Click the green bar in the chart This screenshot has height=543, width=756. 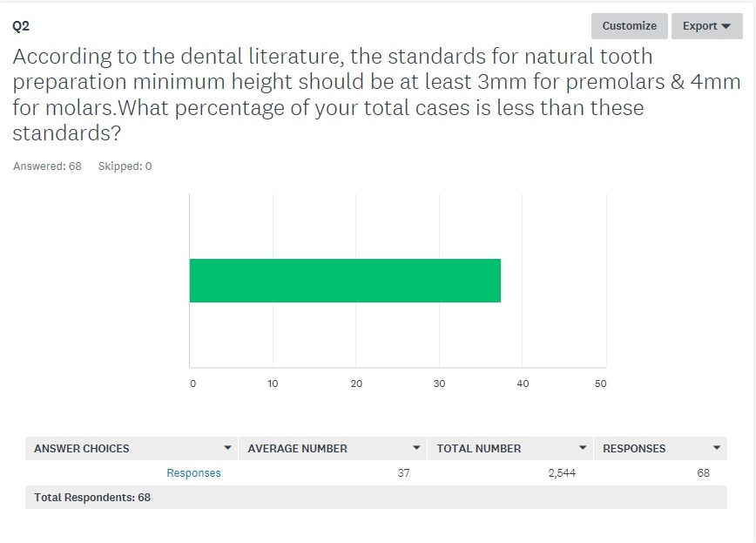point(345,281)
